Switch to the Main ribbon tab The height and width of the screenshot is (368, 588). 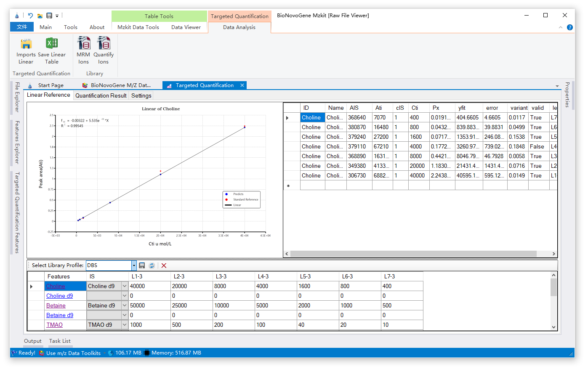45,27
